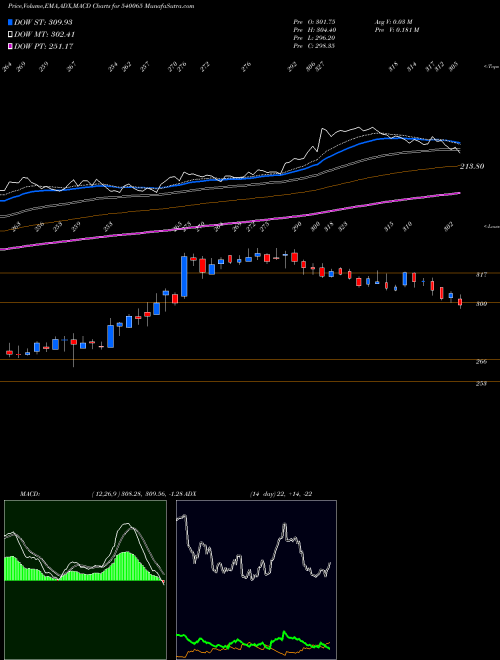The image size is (500, 660).
Task: Click the 'Avg V: 0.03 M' volume text
Action: 394,22
